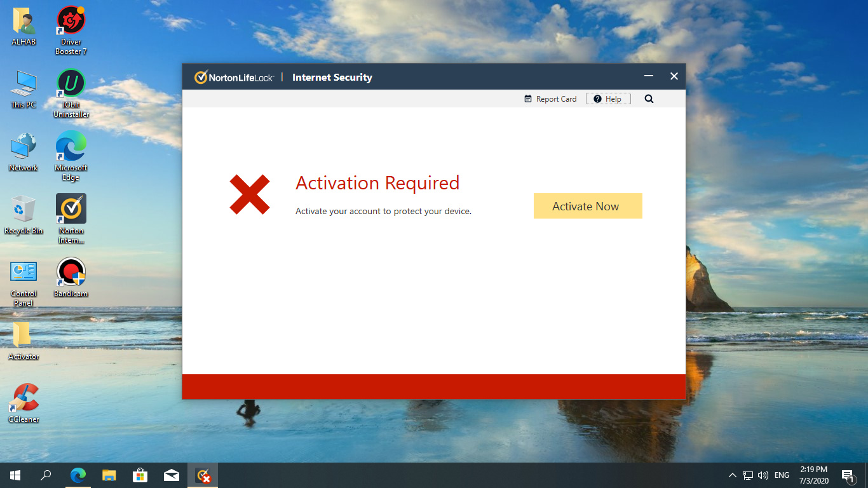Open the Mail app from taskbar
Screen dimensions: 868x488
pos(172,475)
